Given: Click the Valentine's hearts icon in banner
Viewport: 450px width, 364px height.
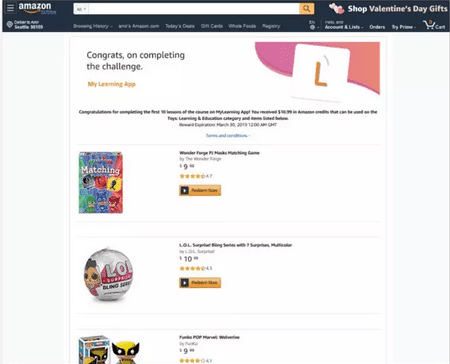Looking at the screenshot, I should (x=337, y=9).
